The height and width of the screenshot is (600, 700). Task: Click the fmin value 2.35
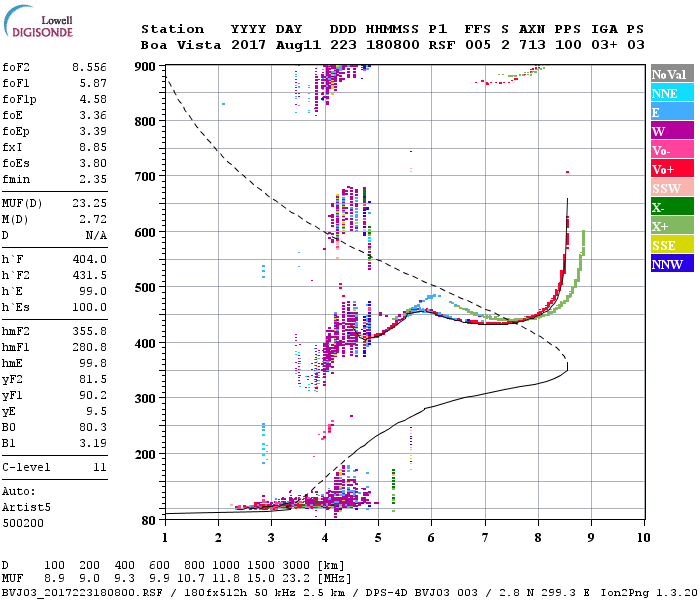click(x=93, y=179)
